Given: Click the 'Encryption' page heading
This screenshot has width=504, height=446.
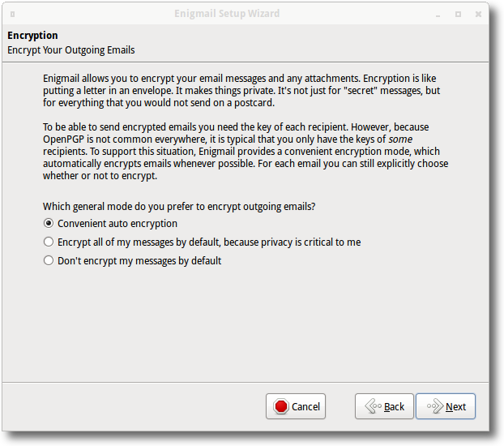Looking at the screenshot, I should point(32,36).
